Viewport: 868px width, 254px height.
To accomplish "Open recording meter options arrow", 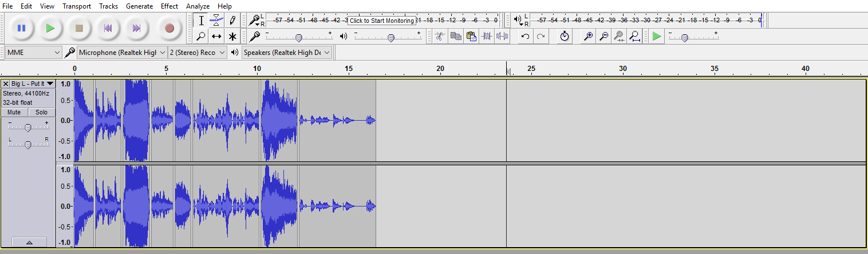I will click(257, 23).
